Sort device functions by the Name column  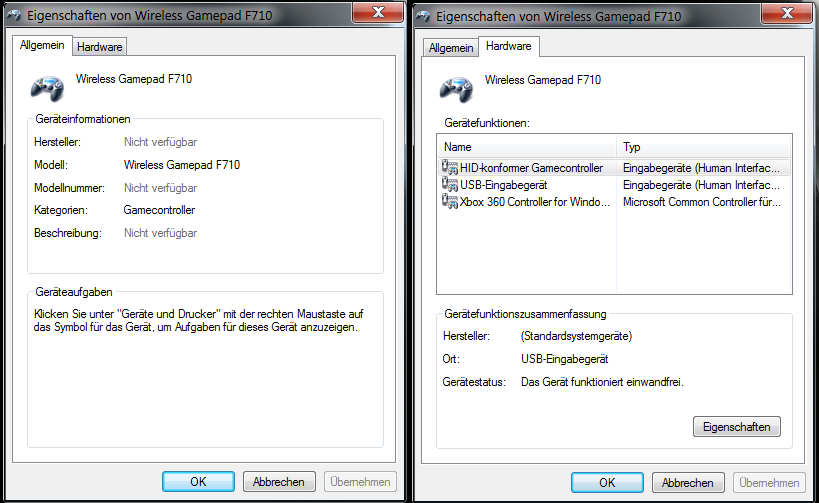tap(526, 147)
